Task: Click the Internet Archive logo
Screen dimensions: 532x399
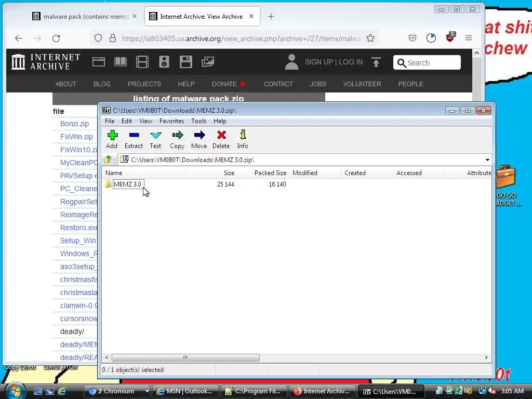Action: point(46,62)
